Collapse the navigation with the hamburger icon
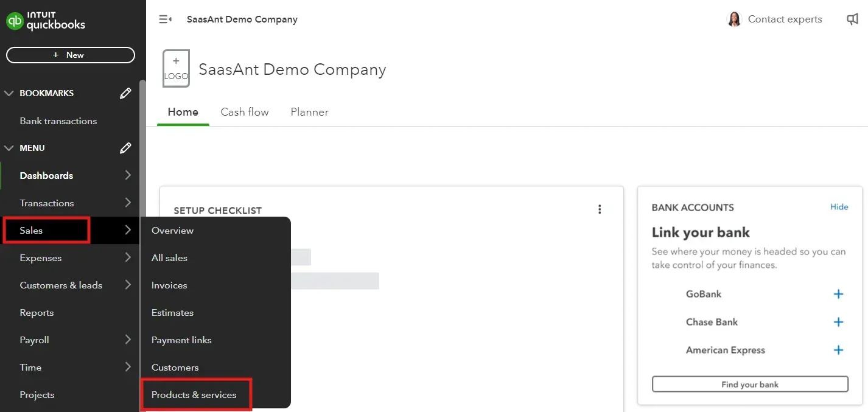This screenshot has height=412, width=868. [x=165, y=19]
